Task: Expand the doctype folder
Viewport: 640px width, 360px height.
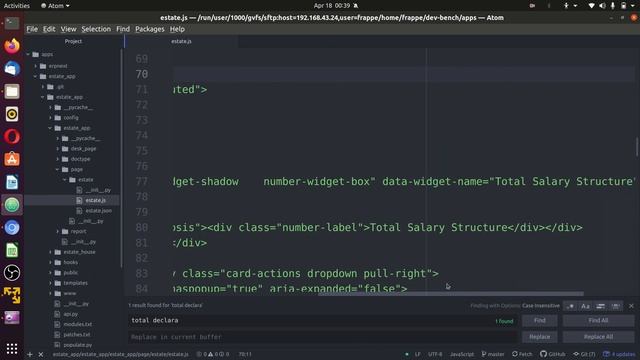Action: tap(58, 159)
